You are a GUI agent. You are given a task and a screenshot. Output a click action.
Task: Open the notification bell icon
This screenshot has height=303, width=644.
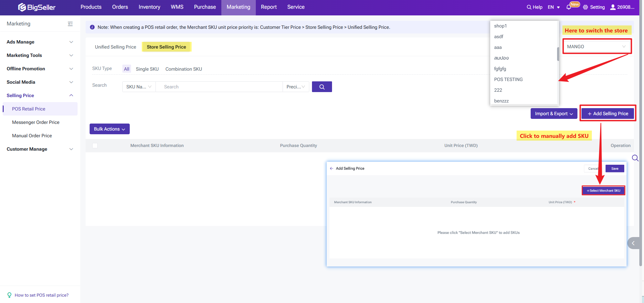(568, 7)
